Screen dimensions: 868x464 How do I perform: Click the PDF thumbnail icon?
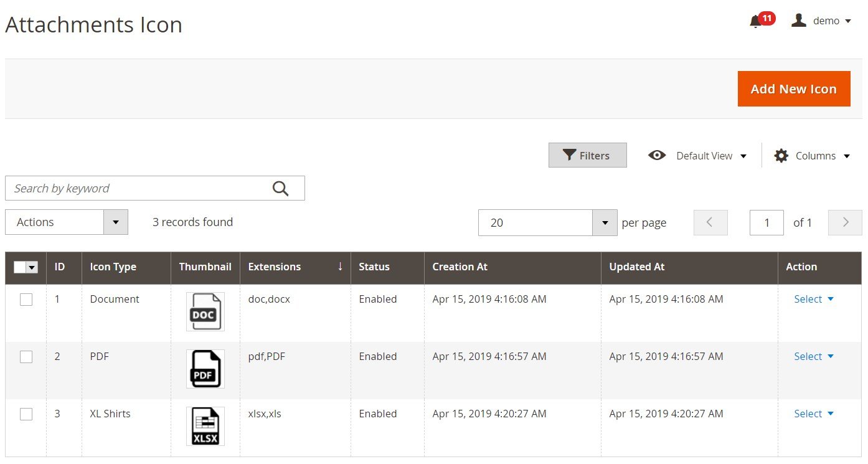(205, 369)
